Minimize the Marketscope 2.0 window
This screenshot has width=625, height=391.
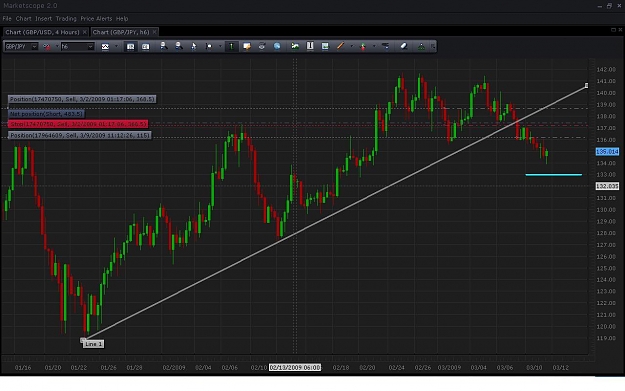pyautogui.click(x=599, y=6)
